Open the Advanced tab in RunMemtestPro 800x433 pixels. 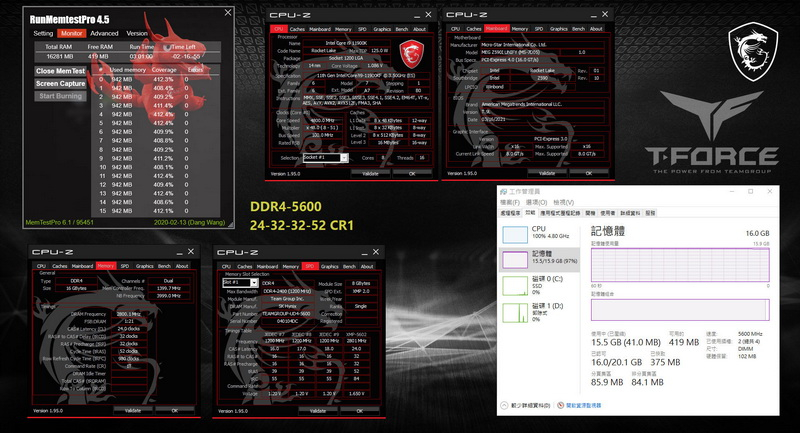[104, 33]
